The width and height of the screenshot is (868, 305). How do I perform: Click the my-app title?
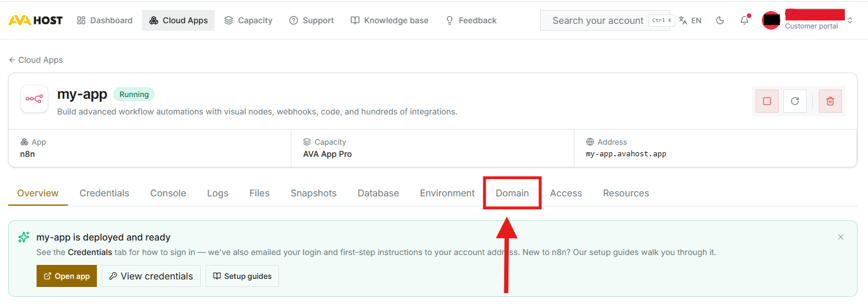tap(82, 94)
